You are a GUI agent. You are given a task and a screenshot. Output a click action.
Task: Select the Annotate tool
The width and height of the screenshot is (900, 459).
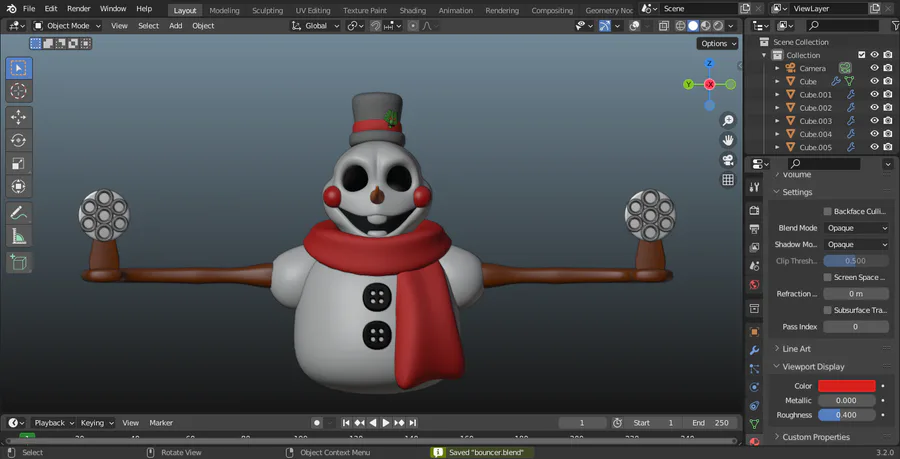[18, 213]
